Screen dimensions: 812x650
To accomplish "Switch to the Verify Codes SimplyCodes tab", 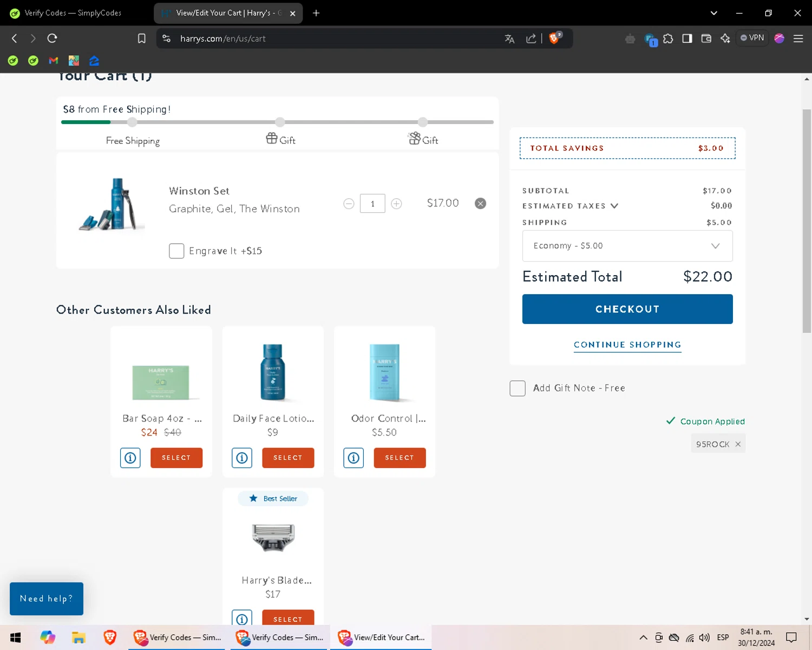I will click(x=73, y=13).
